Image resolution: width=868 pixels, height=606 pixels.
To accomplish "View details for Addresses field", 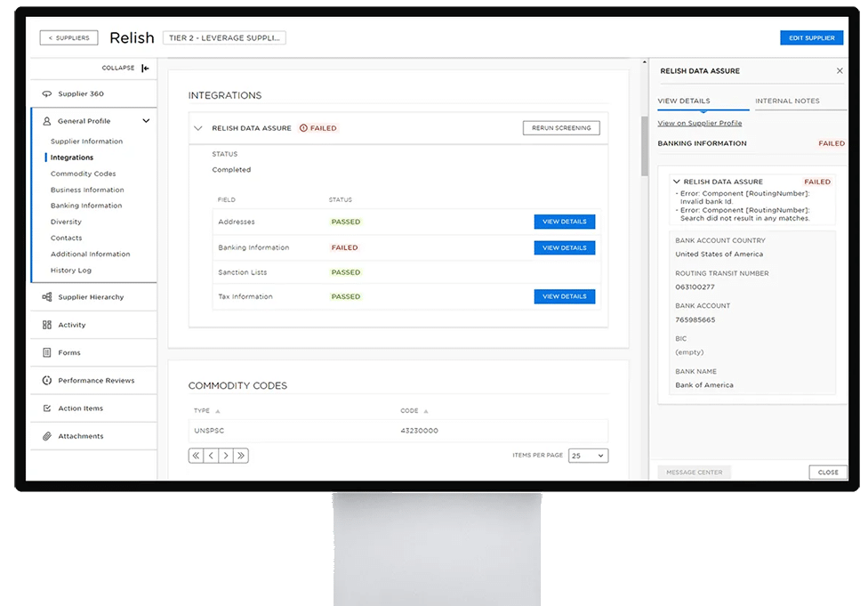I will (565, 222).
